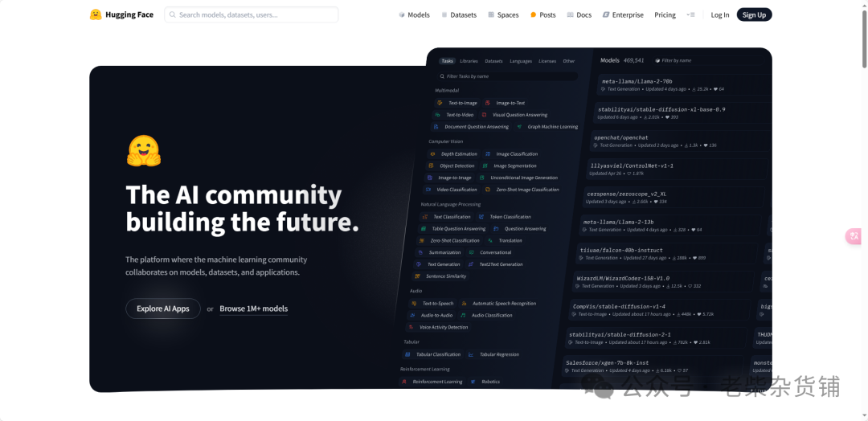Select the Voice Activity Detection label
Image resolution: width=868 pixels, height=421 pixels.
tap(444, 328)
